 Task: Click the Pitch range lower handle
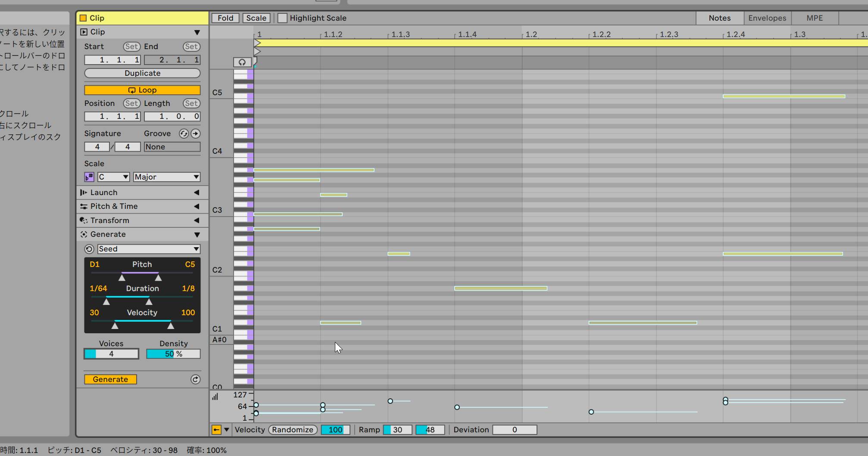pyautogui.click(x=122, y=278)
